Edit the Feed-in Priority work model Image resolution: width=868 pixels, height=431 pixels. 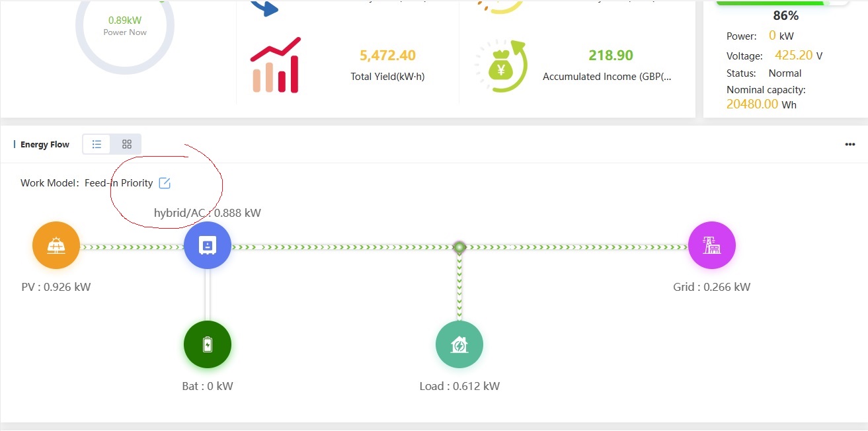[x=165, y=183]
